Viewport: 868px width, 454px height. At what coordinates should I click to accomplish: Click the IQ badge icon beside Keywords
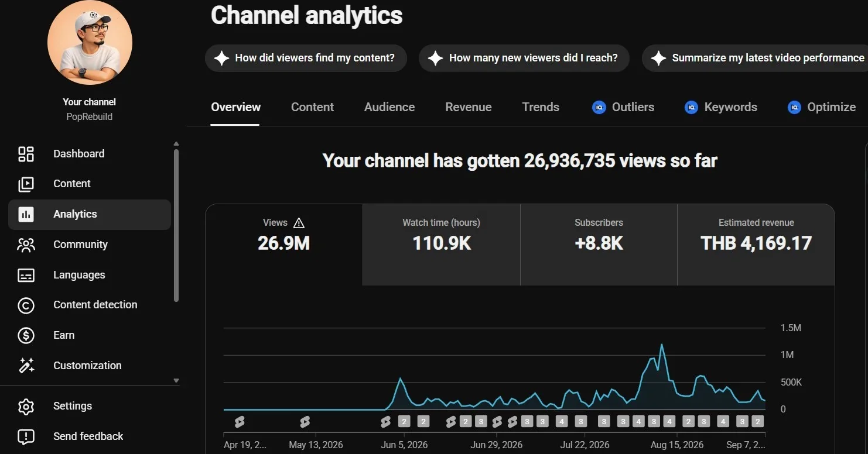tap(691, 108)
